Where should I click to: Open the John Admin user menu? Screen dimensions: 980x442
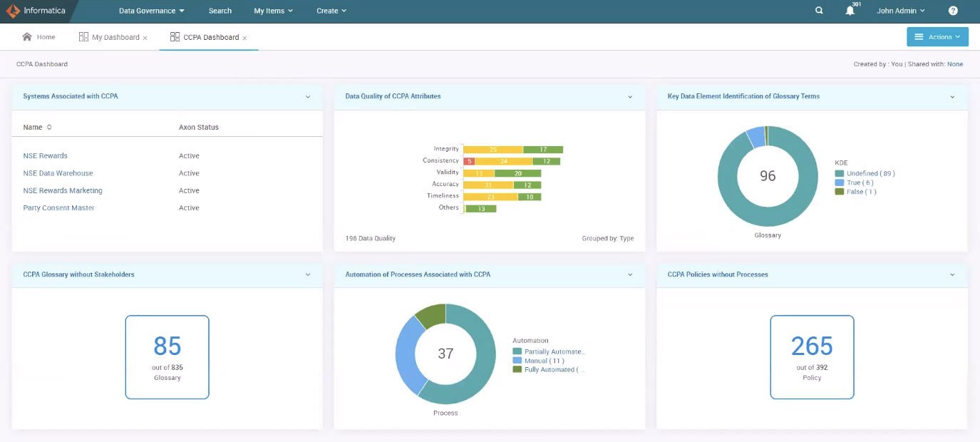click(901, 11)
